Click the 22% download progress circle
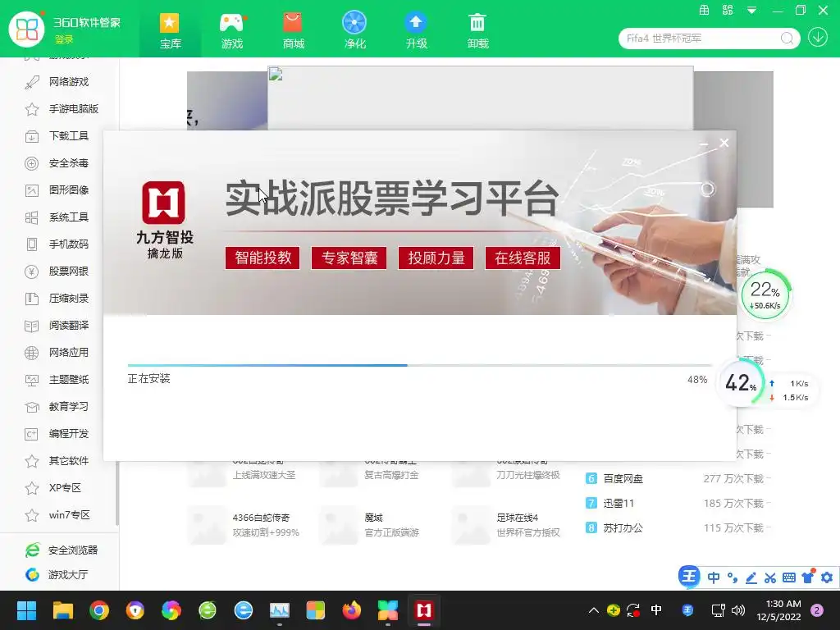 (x=765, y=294)
